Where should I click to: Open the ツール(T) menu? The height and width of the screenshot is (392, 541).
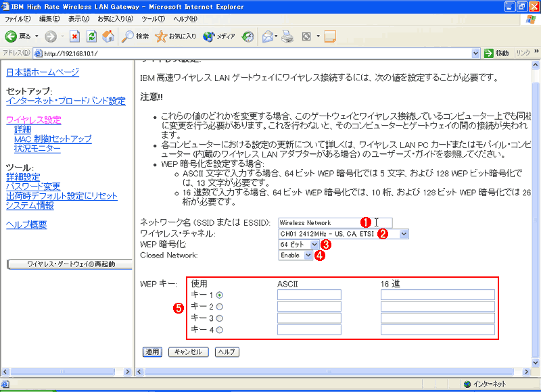point(154,19)
